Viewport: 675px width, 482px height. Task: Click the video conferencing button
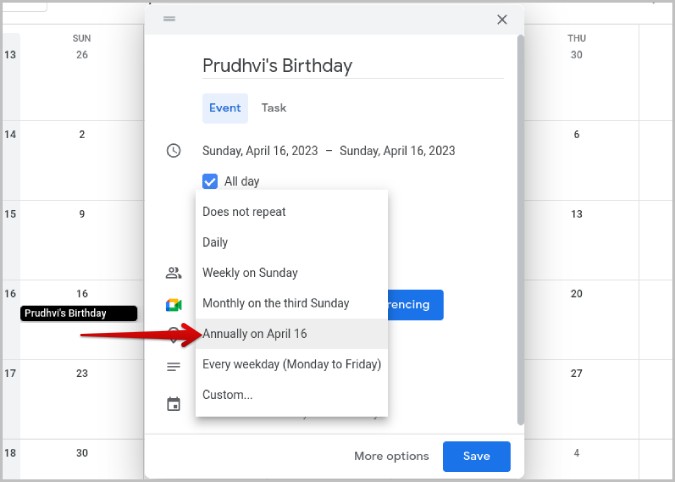(x=415, y=305)
